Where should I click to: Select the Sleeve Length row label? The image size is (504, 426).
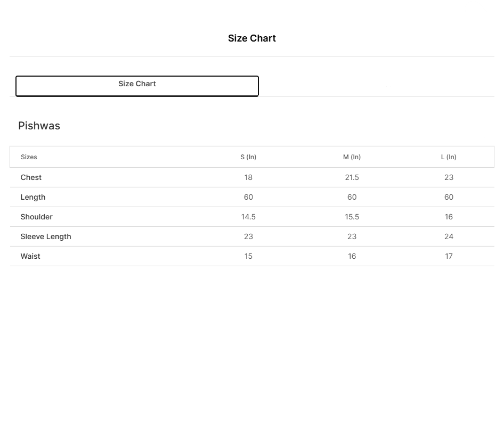coord(46,236)
